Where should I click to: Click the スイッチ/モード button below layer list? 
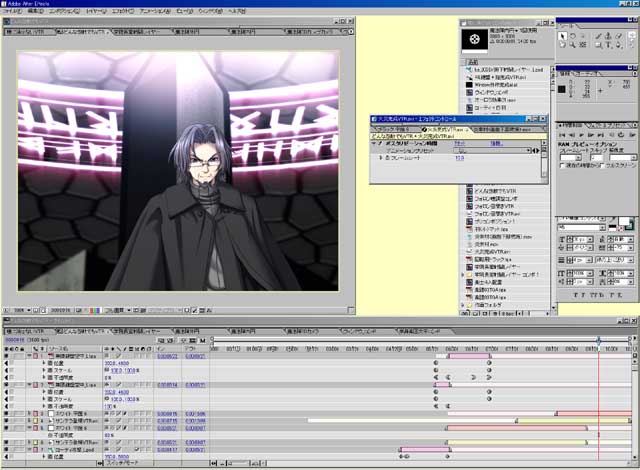click(x=122, y=463)
